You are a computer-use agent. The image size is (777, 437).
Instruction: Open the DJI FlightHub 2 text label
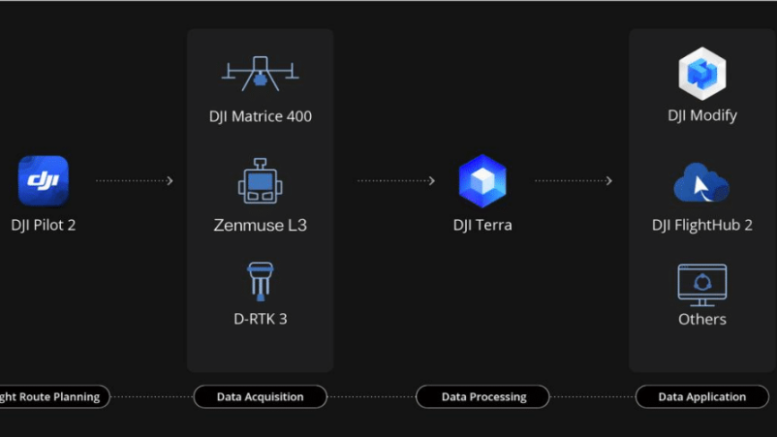point(702,225)
